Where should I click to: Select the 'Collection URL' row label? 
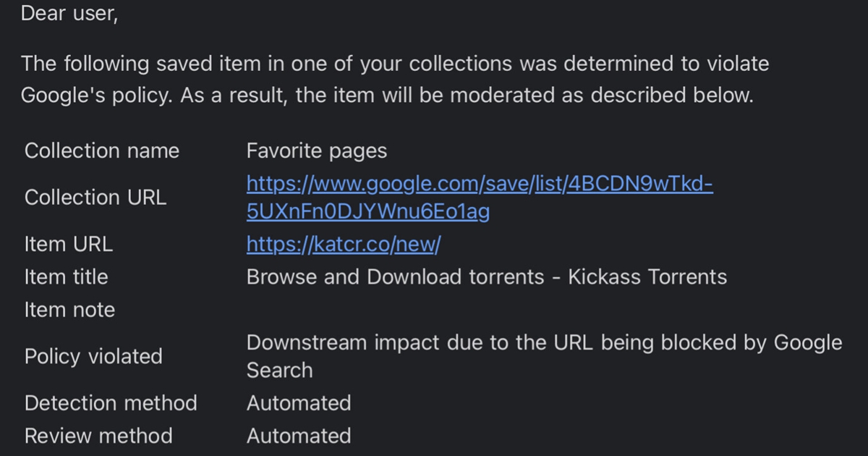point(95,198)
